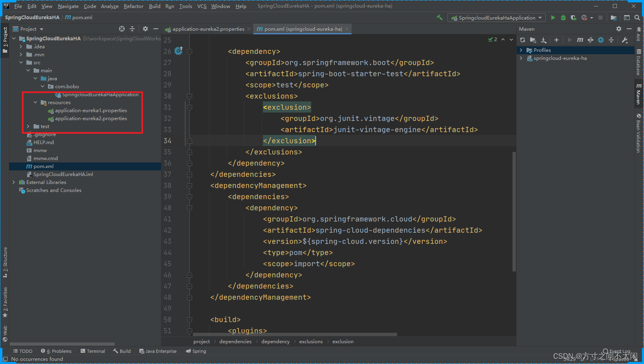Collapse all in Maven tool window

611,40
